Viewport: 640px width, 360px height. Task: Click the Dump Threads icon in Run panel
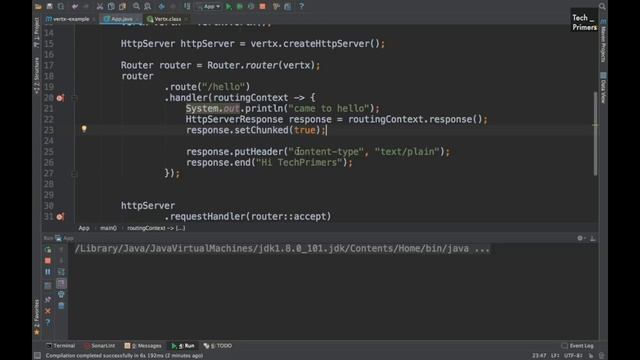coord(48,286)
